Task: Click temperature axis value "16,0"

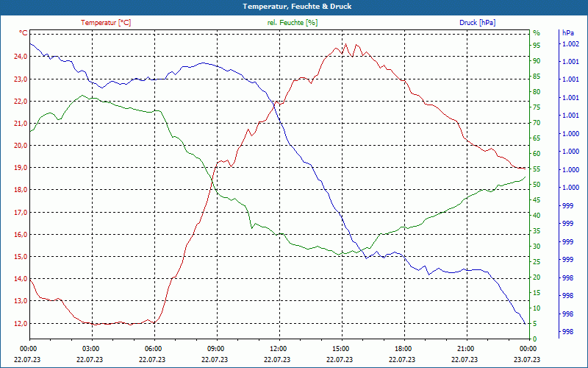Action: [21, 234]
